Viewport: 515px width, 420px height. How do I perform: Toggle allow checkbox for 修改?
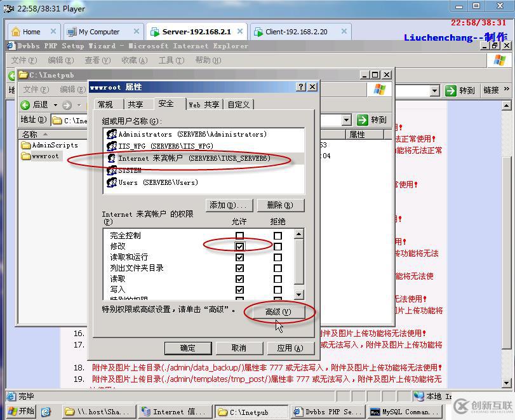point(240,247)
